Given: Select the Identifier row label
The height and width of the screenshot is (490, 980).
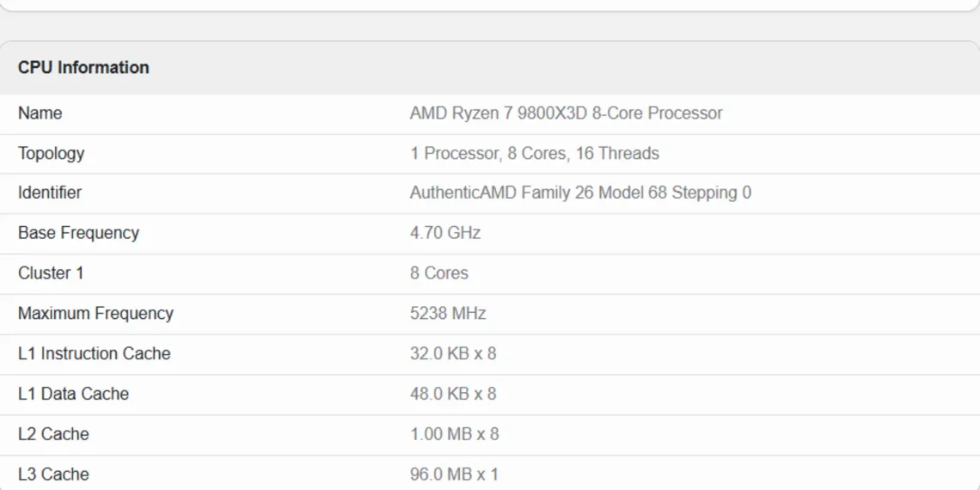Looking at the screenshot, I should click(x=50, y=193).
